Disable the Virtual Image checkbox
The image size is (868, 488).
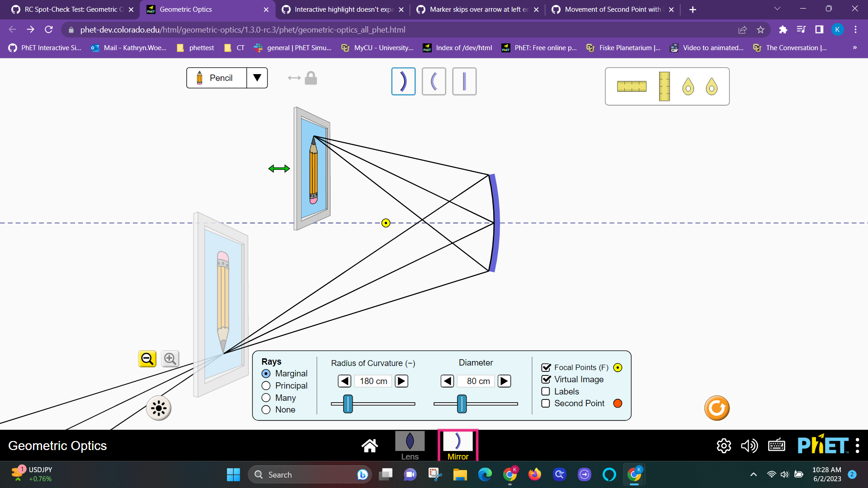pos(546,379)
